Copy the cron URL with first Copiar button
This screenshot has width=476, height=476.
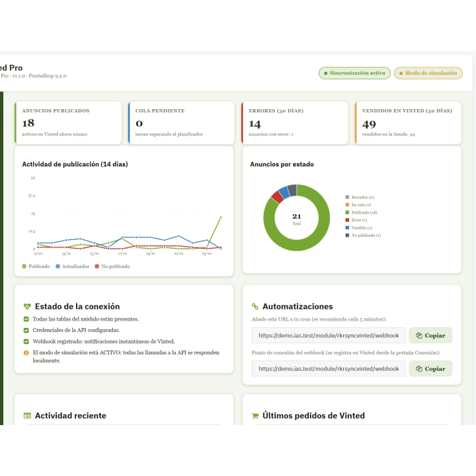click(430, 335)
